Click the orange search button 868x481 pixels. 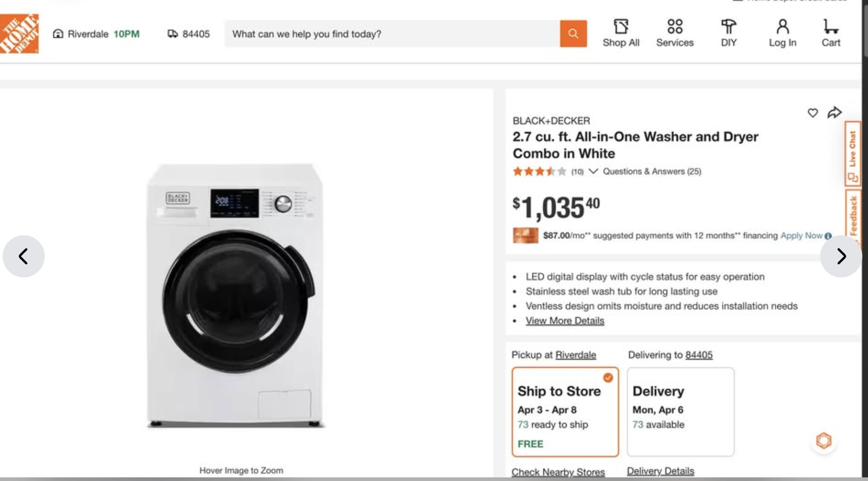coord(573,34)
